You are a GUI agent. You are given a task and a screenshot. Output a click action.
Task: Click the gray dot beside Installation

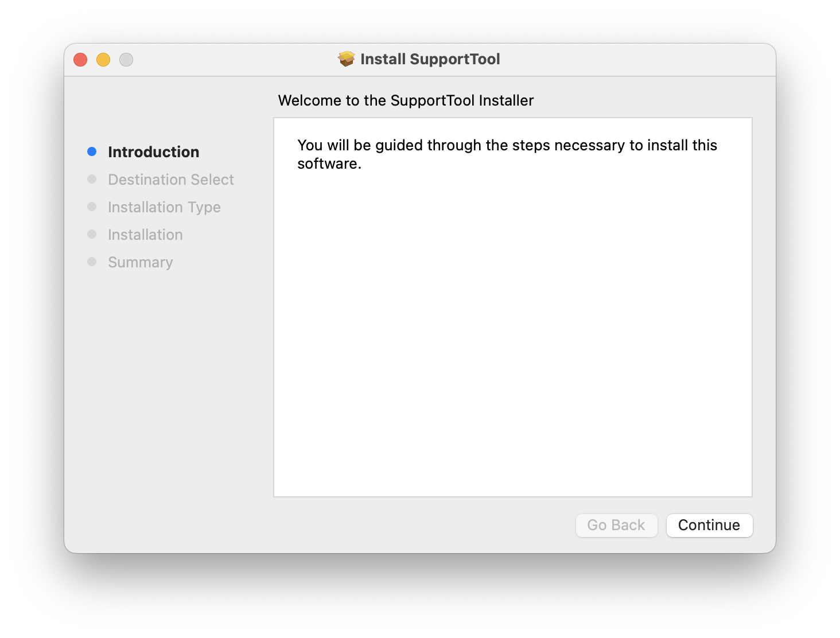pyautogui.click(x=92, y=234)
